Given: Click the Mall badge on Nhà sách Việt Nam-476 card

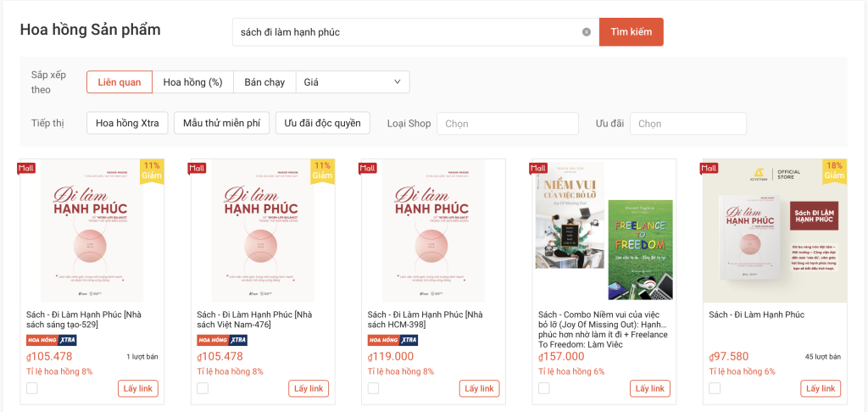Looking at the screenshot, I should pos(197,168).
